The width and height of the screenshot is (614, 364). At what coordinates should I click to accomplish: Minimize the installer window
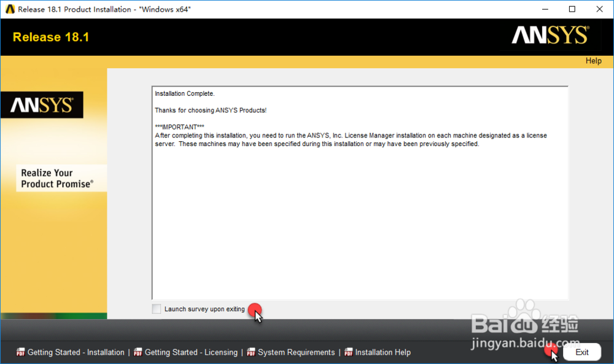coord(545,9)
